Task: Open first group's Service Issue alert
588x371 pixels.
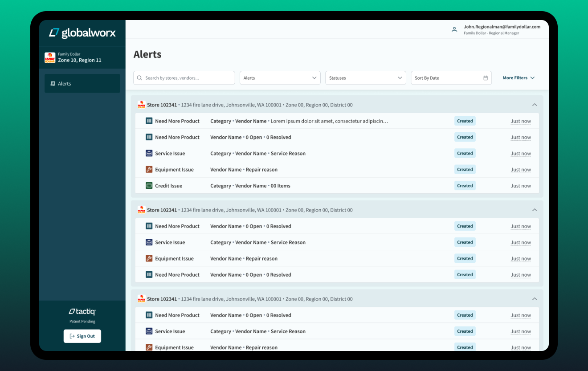Action: (337, 153)
